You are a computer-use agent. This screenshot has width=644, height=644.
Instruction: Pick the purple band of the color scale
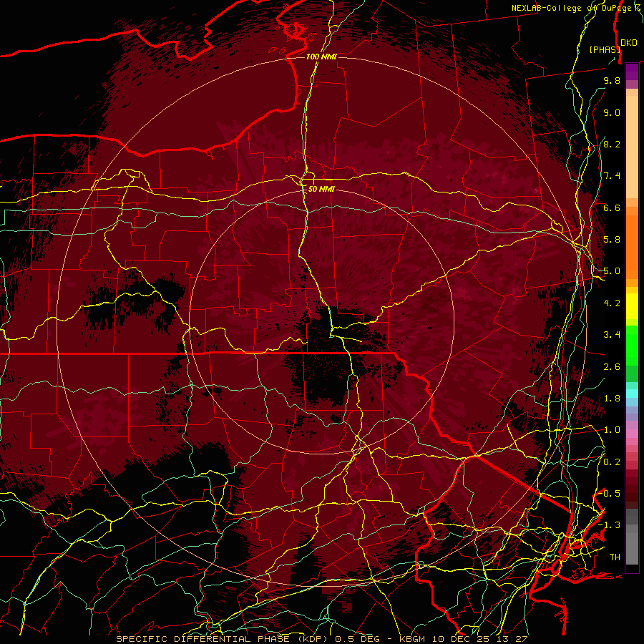632,72
